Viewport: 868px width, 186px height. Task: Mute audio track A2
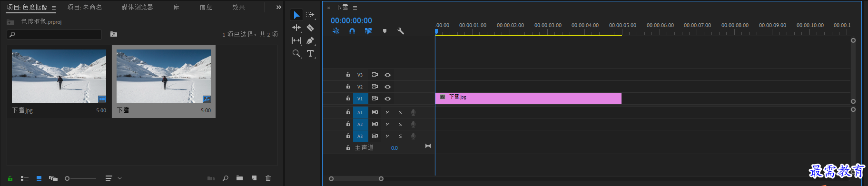[387, 124]
